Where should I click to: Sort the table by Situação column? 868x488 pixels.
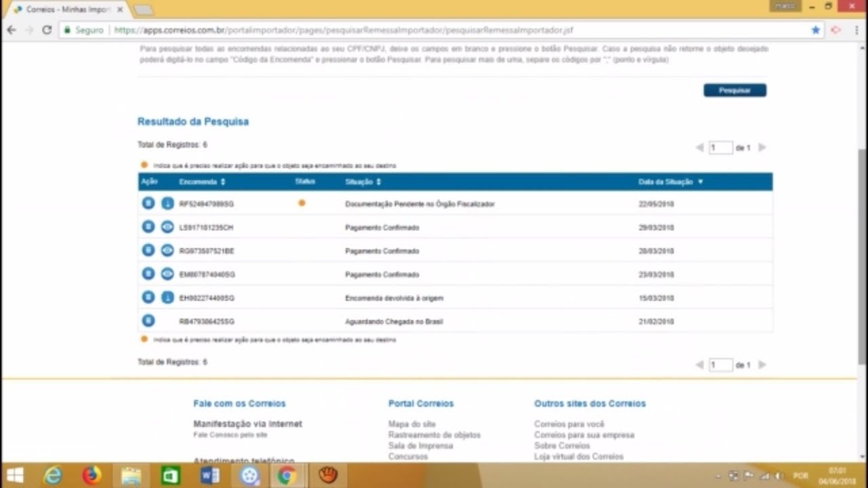(x=363, y=182)
